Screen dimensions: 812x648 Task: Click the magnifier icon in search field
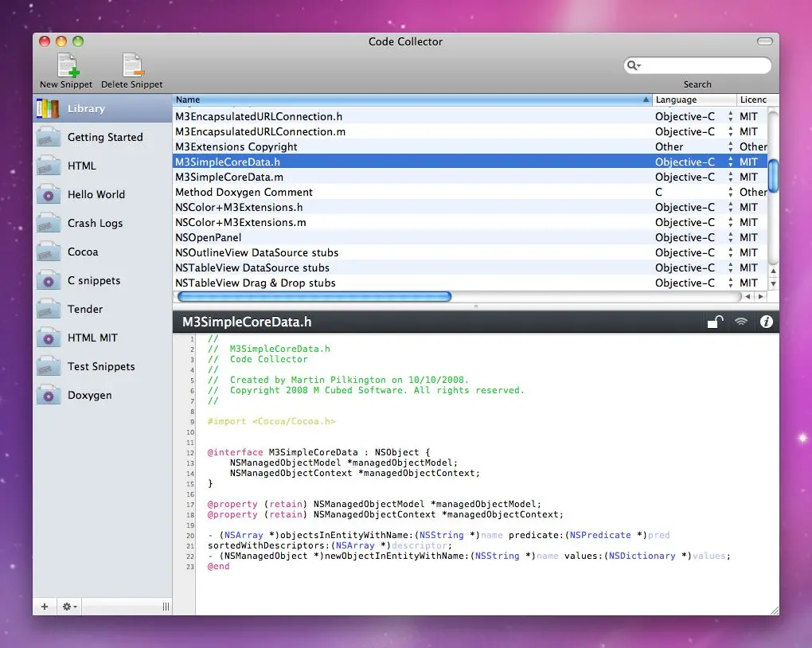(634, 65)
